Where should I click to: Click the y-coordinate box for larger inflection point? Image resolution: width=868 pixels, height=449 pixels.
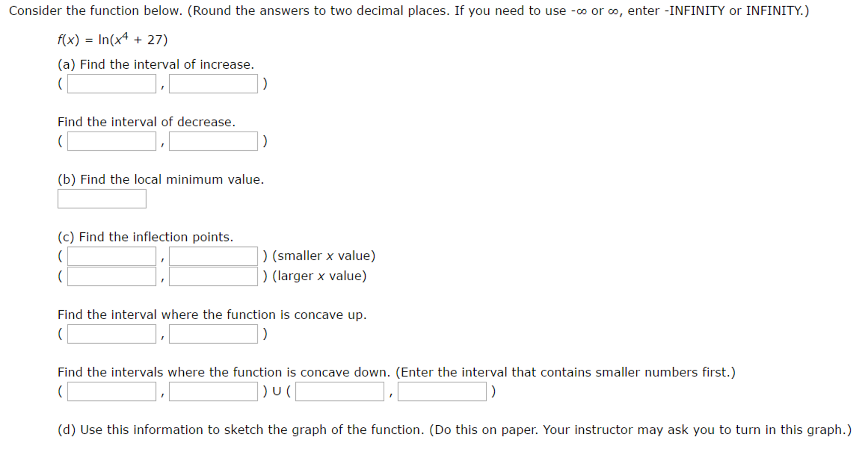[213, 276]
